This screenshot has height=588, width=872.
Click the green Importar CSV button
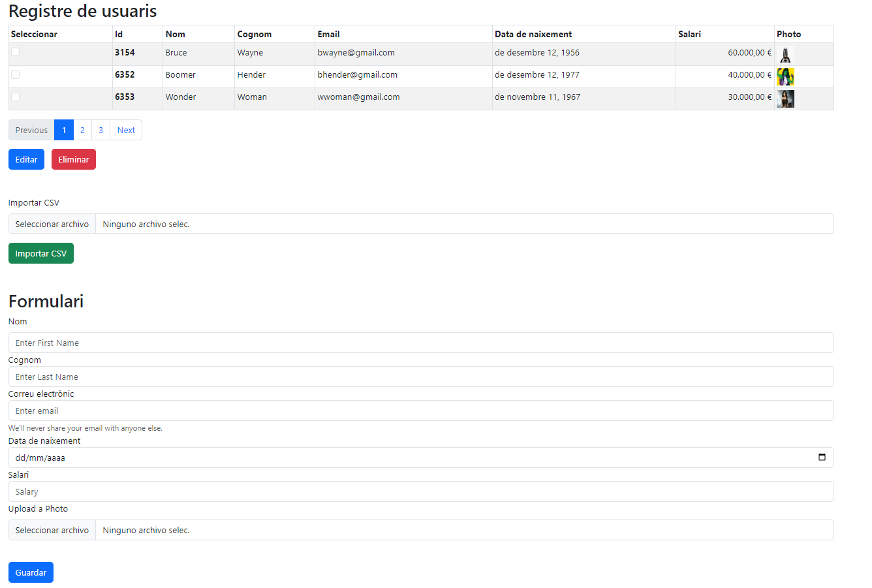41,253
